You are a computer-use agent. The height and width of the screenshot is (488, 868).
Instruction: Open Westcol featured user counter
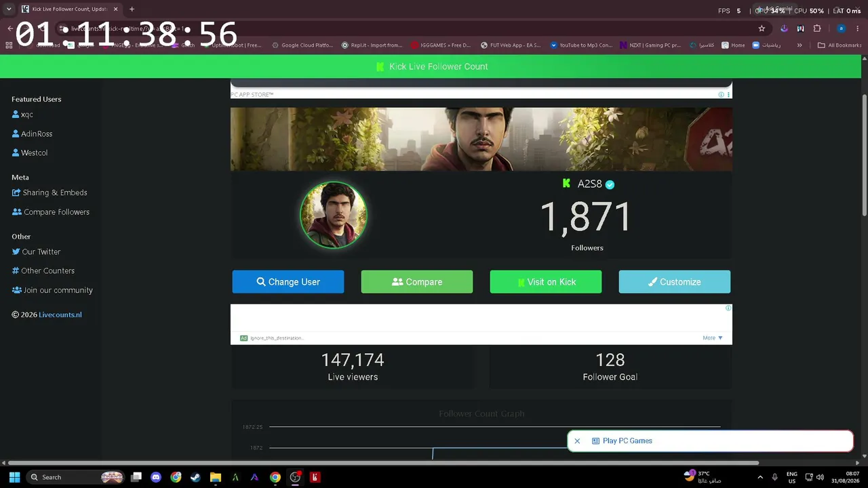point(30,152)
